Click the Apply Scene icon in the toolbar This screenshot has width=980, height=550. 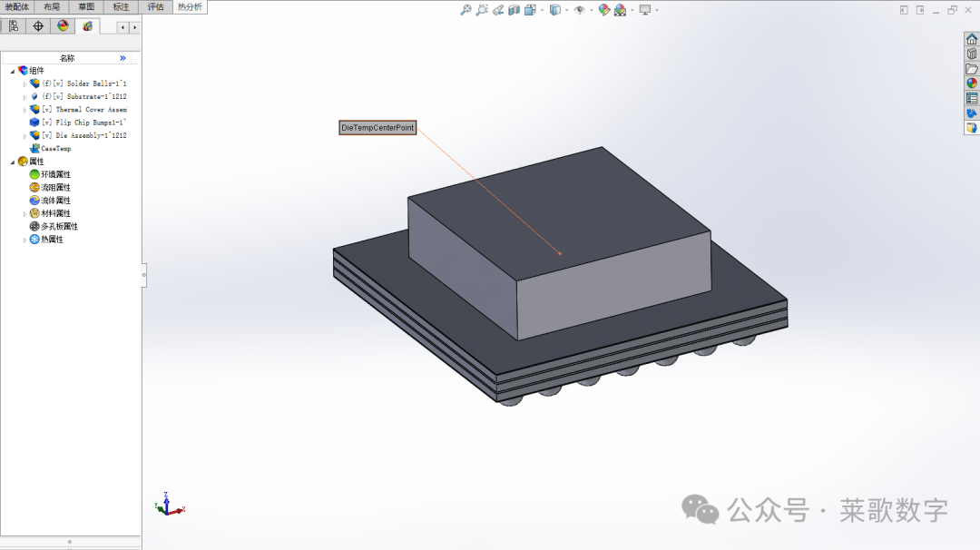coord(620,10)
